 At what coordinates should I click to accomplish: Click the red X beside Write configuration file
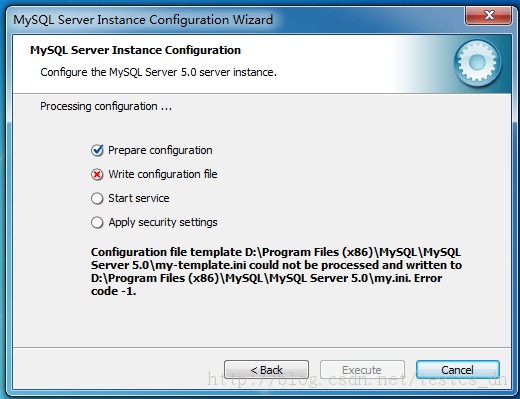click(x=97, y=174)
